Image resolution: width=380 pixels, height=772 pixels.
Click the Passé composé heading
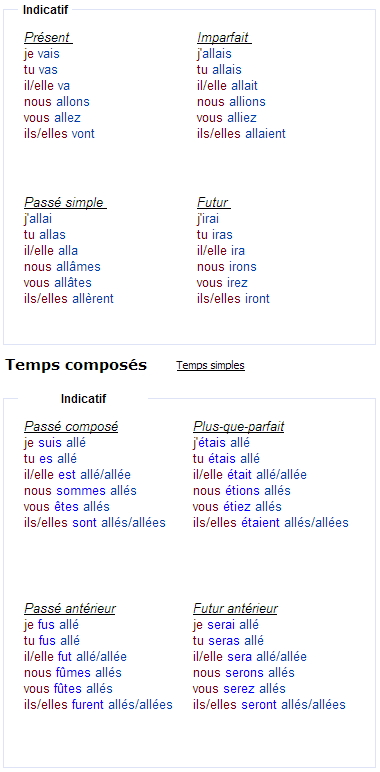71,426
